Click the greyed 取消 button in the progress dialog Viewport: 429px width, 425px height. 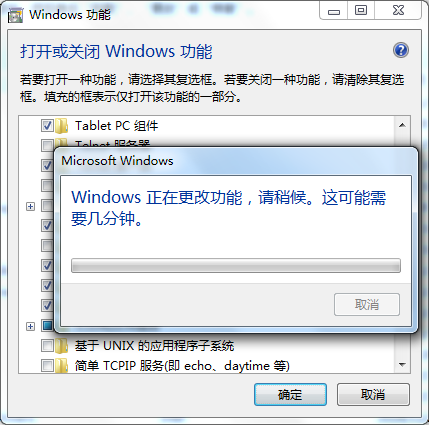[367, 304]
